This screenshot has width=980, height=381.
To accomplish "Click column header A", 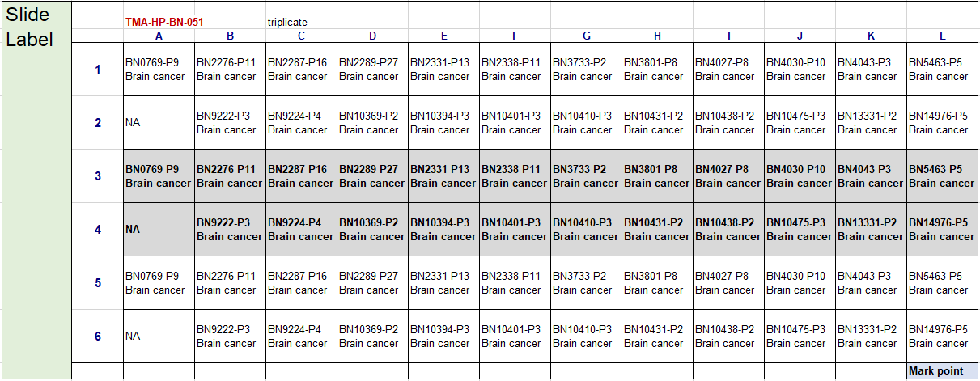I will (159, 36).
